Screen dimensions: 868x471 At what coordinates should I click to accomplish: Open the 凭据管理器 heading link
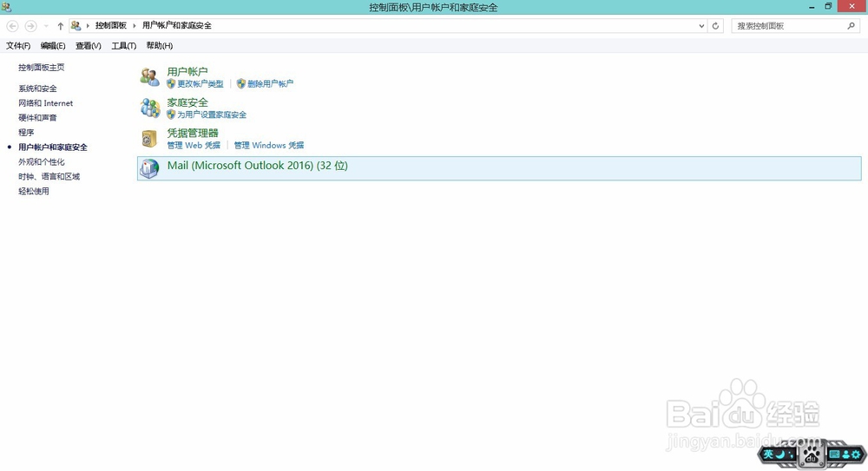pos(193,133)
